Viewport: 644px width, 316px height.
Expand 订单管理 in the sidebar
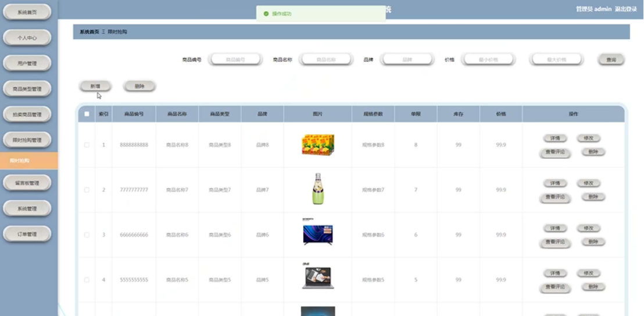point(27,234)
